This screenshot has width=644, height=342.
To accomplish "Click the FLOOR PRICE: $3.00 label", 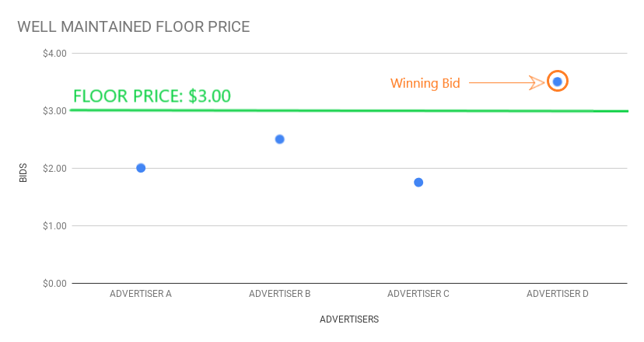I will click(x=152, y=96).
